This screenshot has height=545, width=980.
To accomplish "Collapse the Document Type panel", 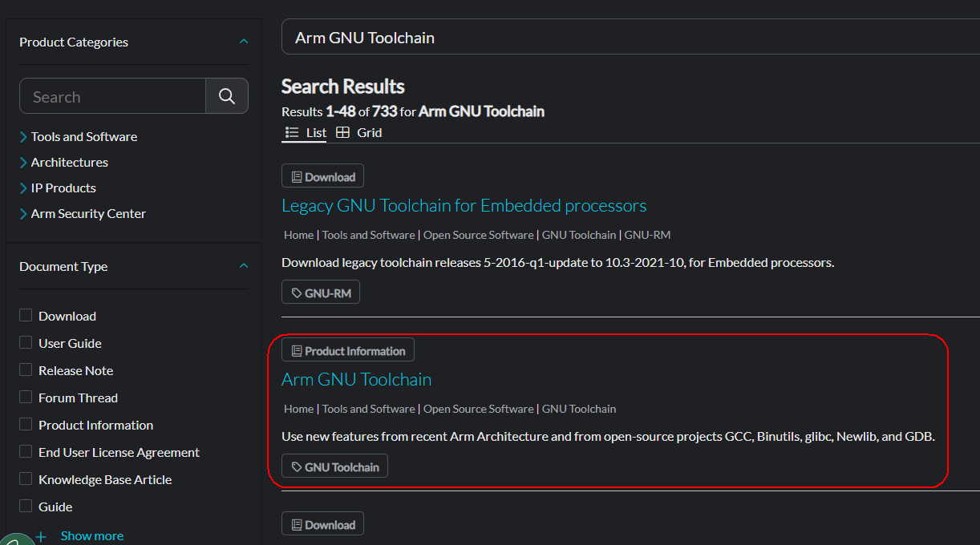I will pyautogui.click(x=244, y=266).
